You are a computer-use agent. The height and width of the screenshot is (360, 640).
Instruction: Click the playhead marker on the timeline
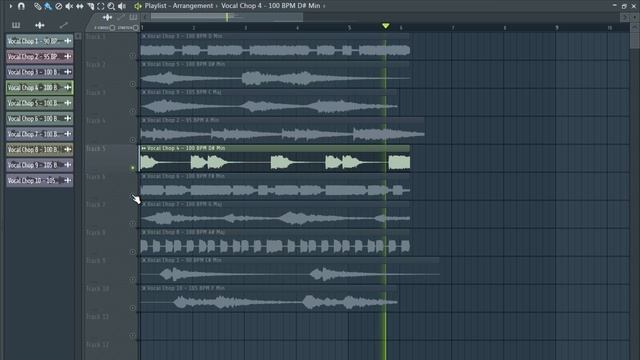[x=386, y=26]
